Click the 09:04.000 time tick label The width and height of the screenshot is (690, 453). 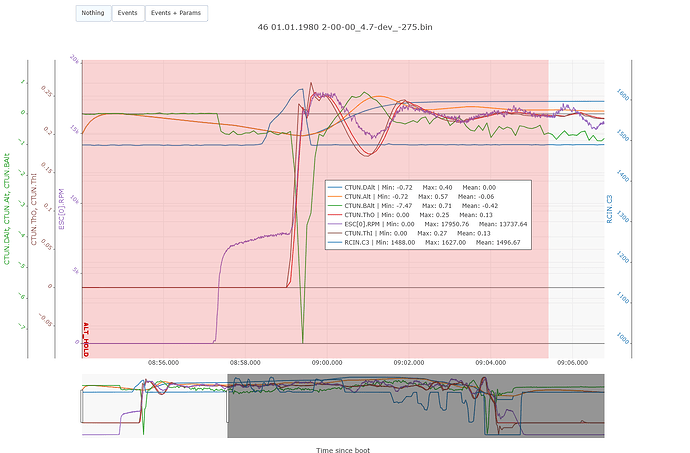491,363
